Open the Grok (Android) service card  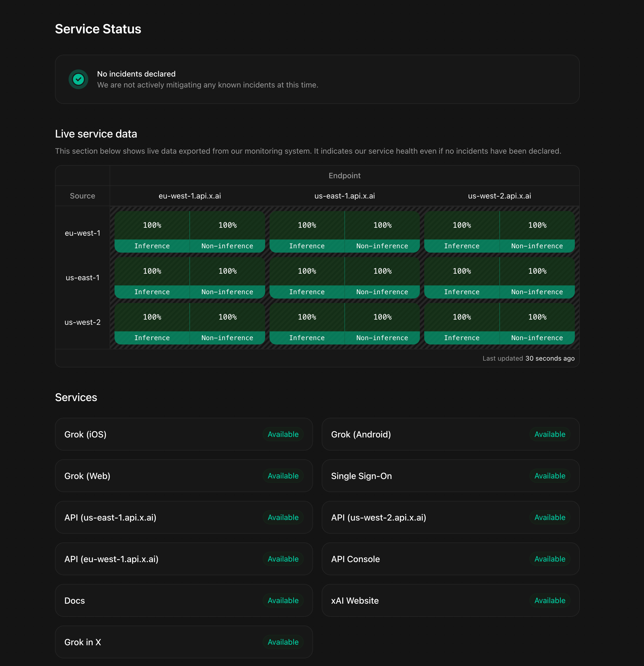(x=450, y=434)
